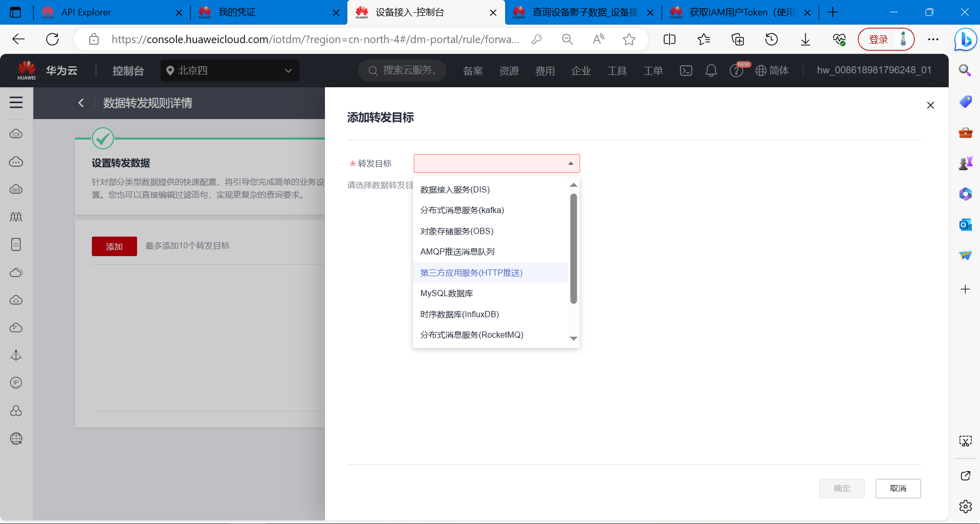980x524 pixels.
Task: Switch to 查询设备影子数据 tab
Action: (x=584, y=12)
